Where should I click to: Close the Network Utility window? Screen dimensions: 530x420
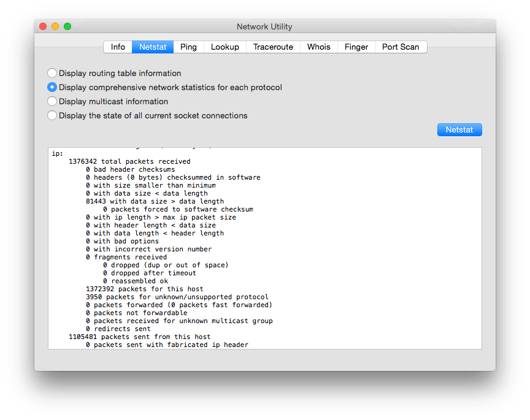click(42, 26)
